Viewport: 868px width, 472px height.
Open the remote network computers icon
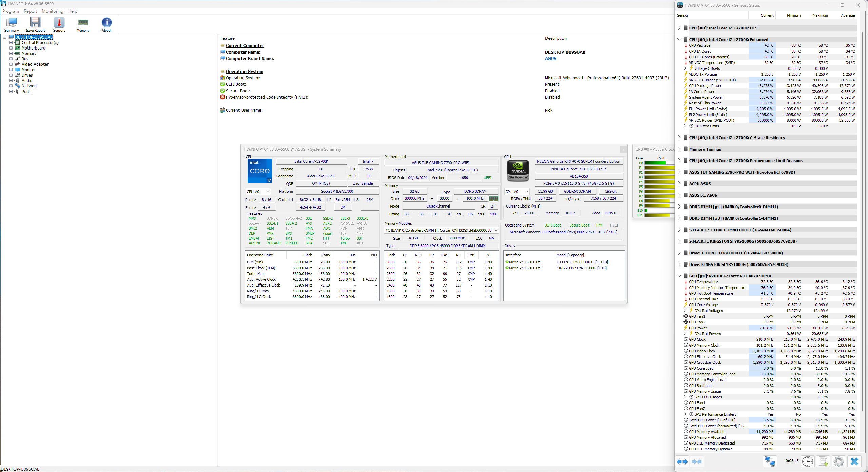click(770, 461)
